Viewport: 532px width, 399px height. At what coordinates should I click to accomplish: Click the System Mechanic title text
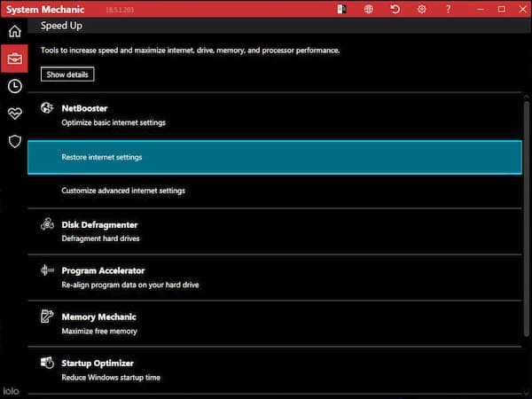[x=45, y=10]
